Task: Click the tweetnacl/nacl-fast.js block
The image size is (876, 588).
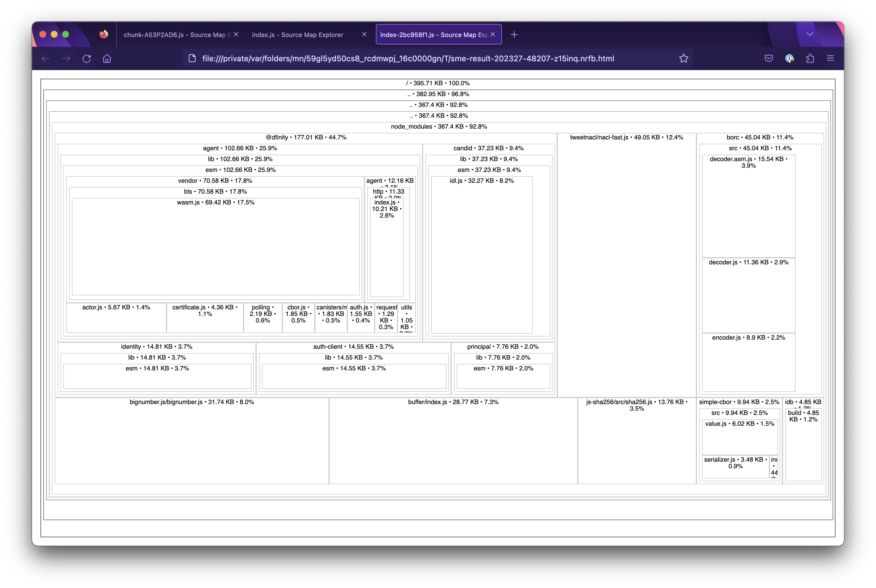Action: (x=626, y=265)
